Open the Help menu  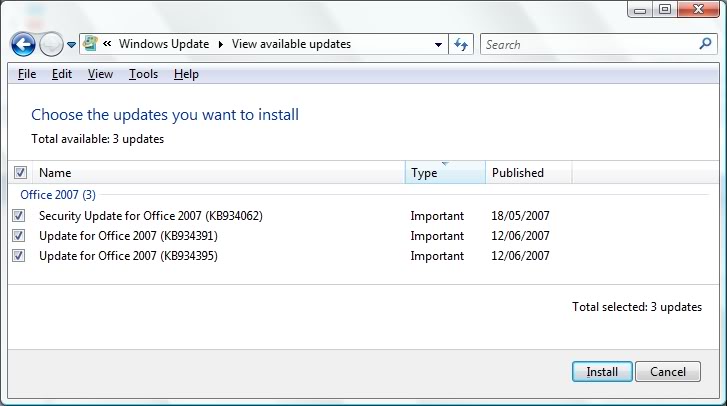pos(186,74)
